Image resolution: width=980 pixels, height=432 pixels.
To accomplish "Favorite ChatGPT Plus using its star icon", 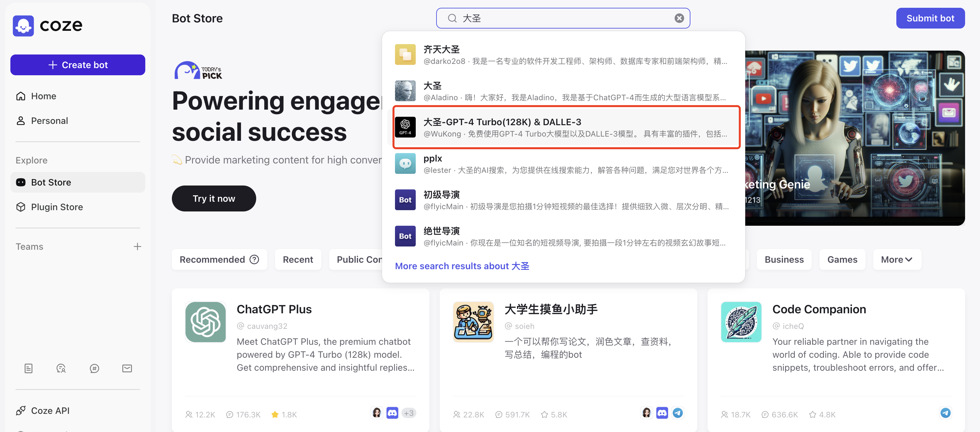I will point(275,414).
